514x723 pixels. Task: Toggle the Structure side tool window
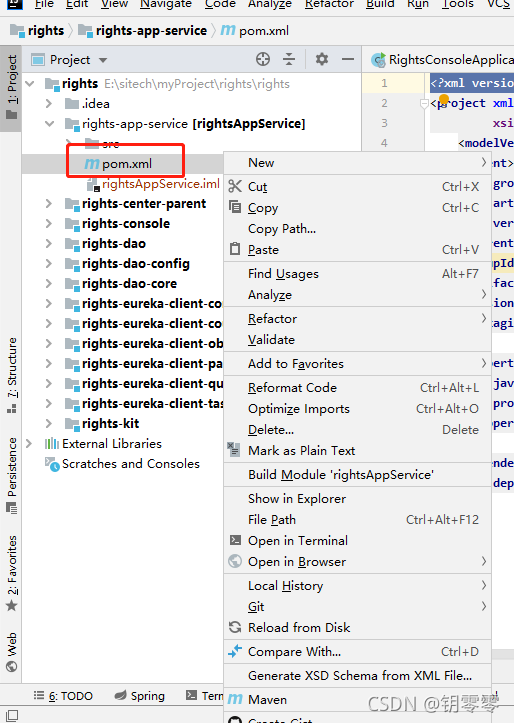[x=12, y=375]
